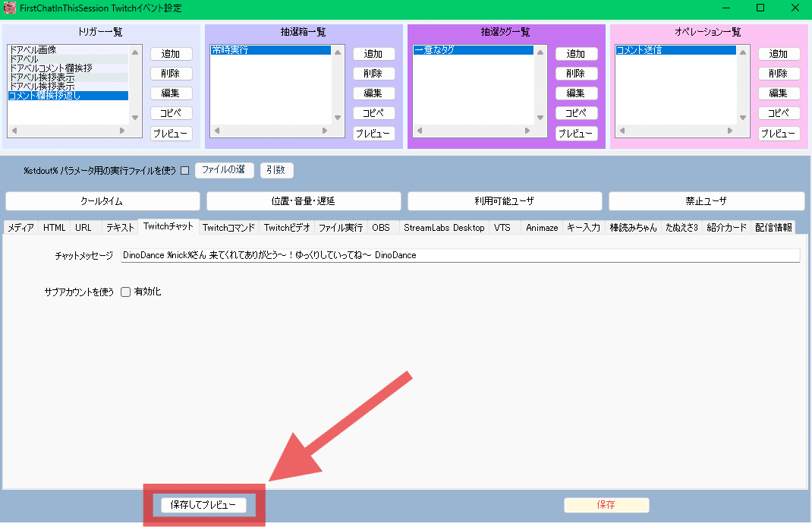This screenshot has width=812, height=527.
Task: Open the OBS tab
Action: click(382, 227)
